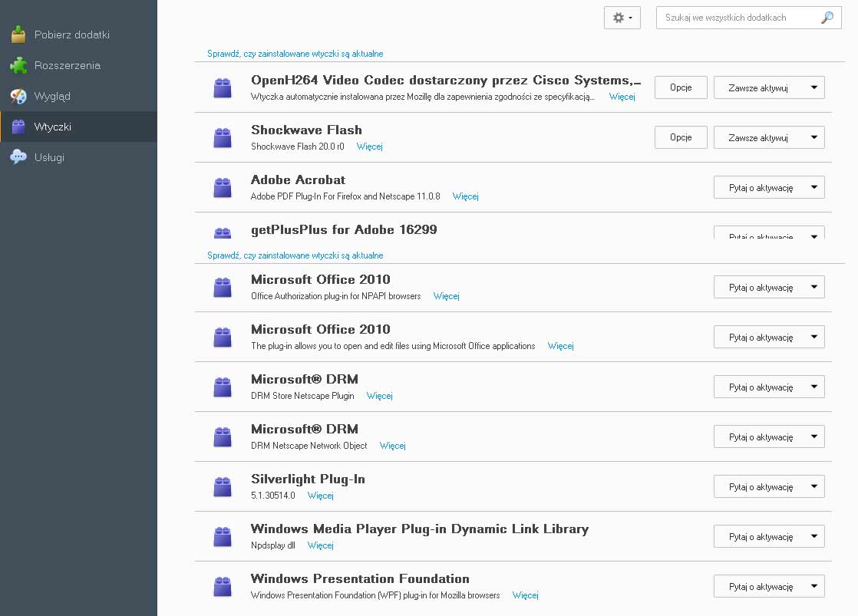Expand activation dropdown for Office open and edit plug-in

tap(769, 337)
